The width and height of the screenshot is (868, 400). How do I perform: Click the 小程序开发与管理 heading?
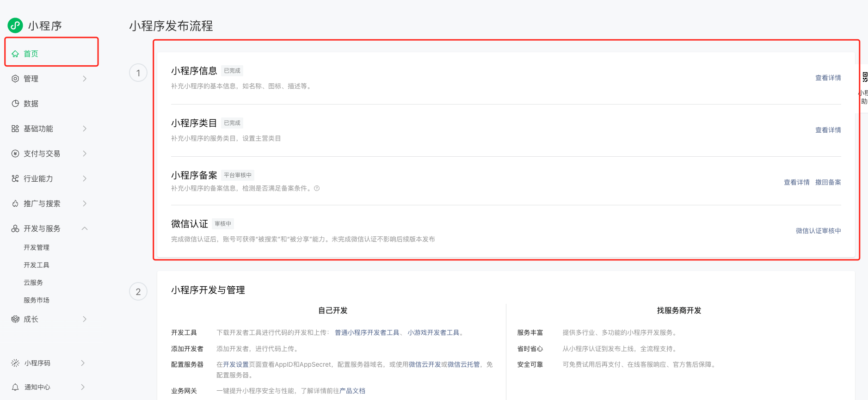[x=208, y=290]
